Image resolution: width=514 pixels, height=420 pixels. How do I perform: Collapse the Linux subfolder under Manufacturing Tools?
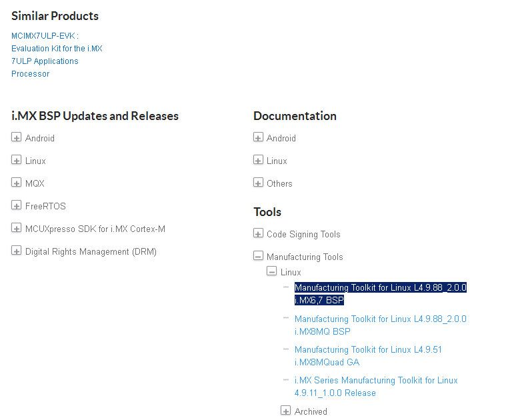click(x=272, y=272)
